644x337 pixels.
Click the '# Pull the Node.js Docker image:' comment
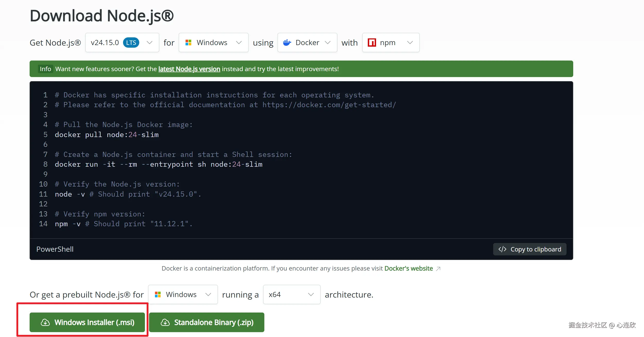coord(124,125)
